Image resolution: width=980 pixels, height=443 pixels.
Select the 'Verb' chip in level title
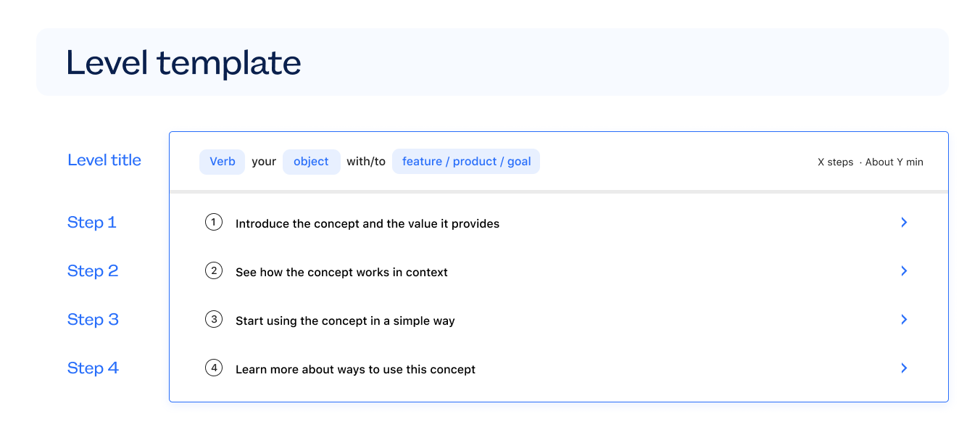tap(223, 162)
